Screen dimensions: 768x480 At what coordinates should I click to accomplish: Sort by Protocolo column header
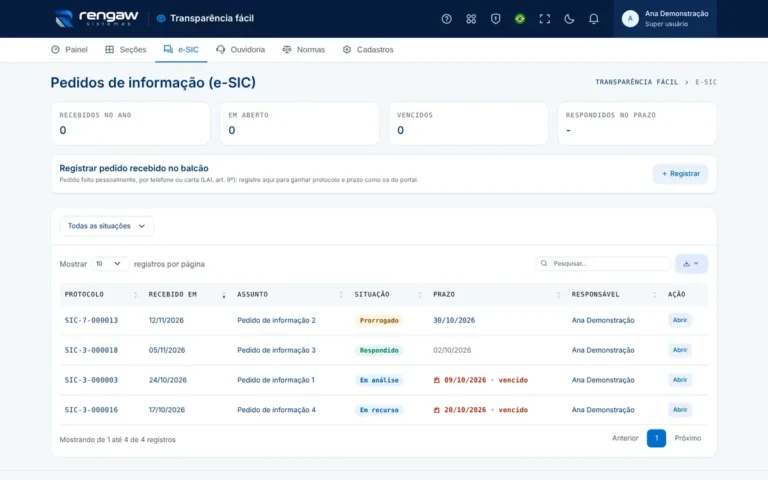point(101,294)
